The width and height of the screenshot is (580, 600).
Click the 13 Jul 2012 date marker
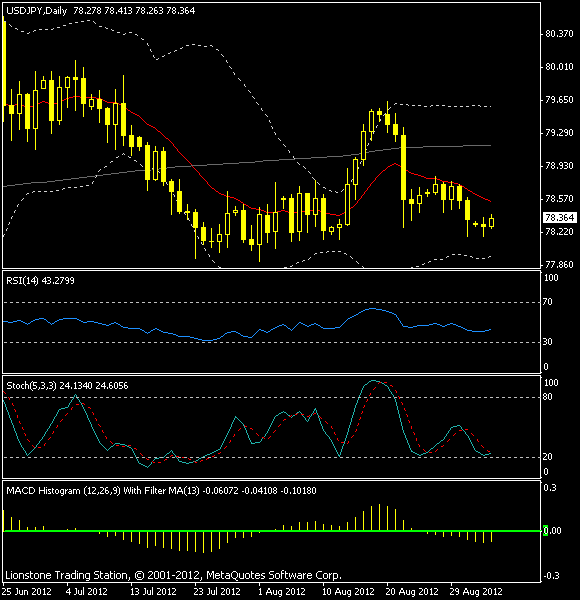[153, 592]
